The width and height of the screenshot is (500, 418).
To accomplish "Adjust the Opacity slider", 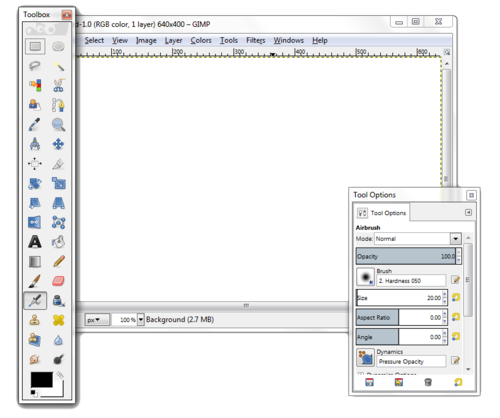I will 406,256.
